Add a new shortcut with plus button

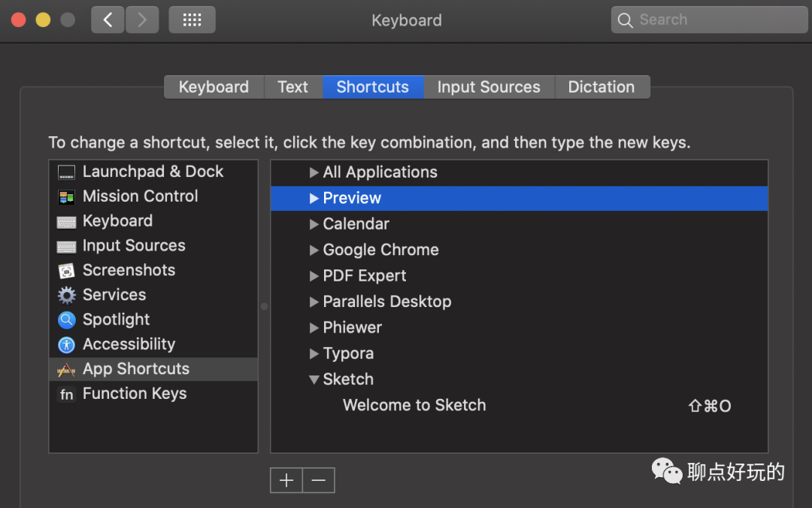[286, 480]
